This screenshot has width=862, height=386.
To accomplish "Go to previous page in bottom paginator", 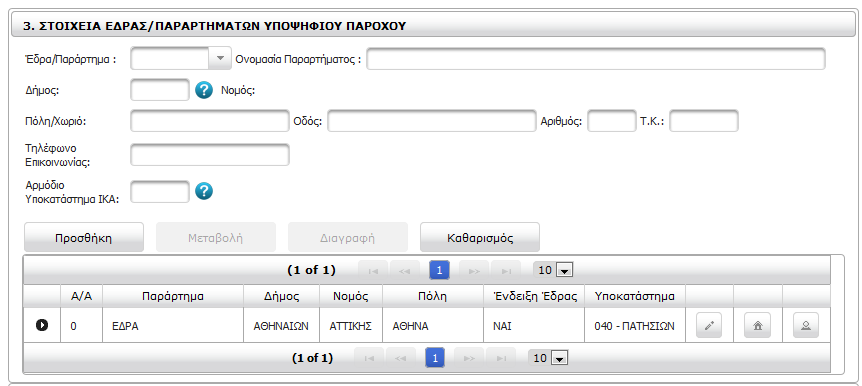I will point(401,359).
